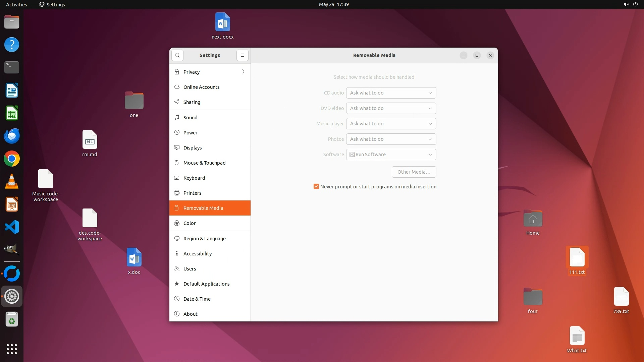
Task: Uncheck Never prompt on media insertion
Action: coord(316,187)
